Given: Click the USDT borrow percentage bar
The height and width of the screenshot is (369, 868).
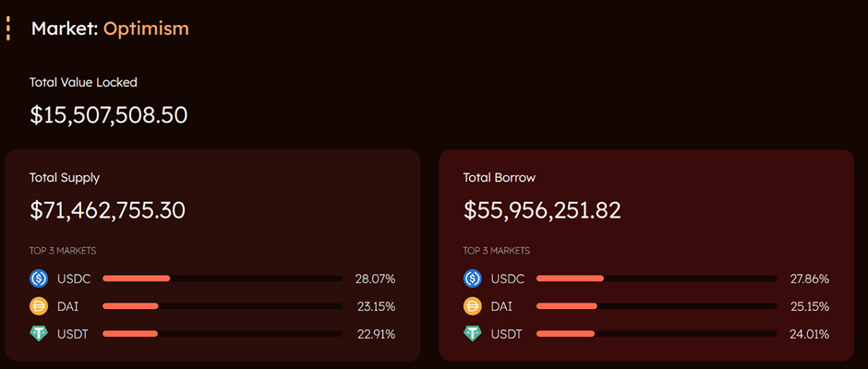Looking at the screenshot, I should 657,334.
